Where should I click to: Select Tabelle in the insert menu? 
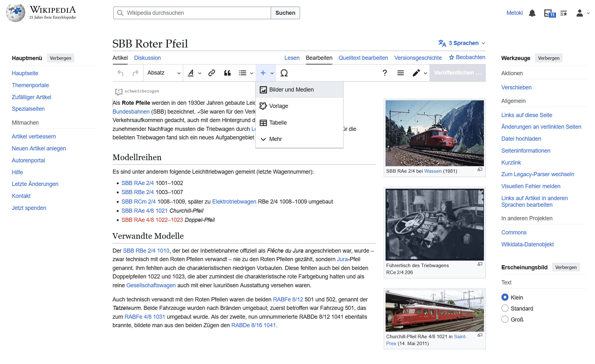(x=299, y=123)
